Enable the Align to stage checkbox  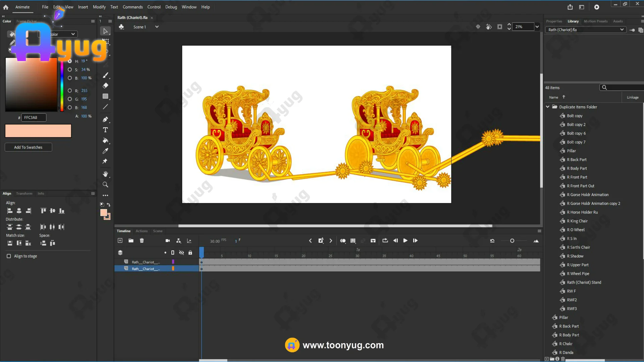[x=9, y=256]
